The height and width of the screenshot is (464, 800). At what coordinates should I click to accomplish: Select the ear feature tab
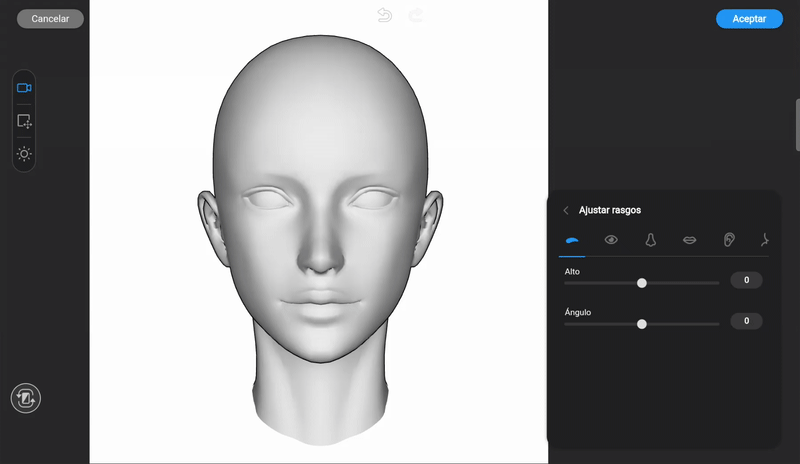(729, 240)
